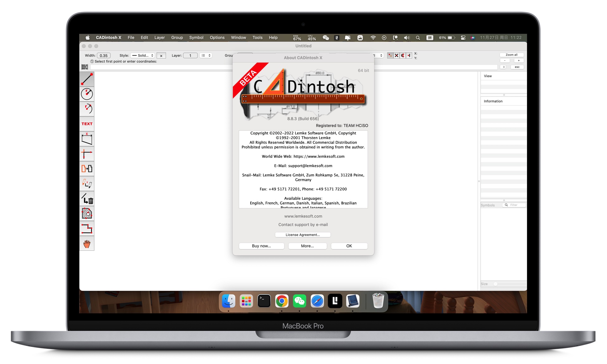Open the Layer list popup
This screenshot has height=364, width=607.
coord(206,55)
